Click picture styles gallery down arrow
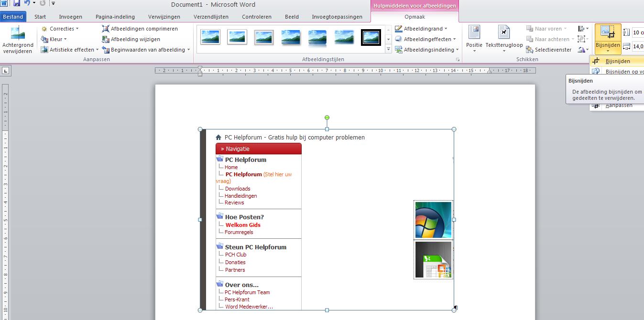 click(x=388, y=39)
